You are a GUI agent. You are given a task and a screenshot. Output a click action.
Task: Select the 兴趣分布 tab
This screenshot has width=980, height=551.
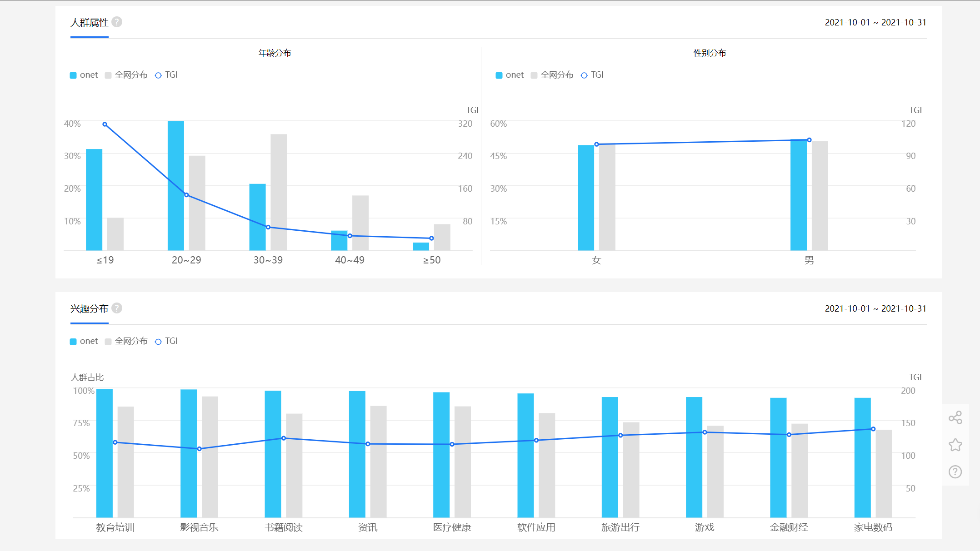pos(90,309)
